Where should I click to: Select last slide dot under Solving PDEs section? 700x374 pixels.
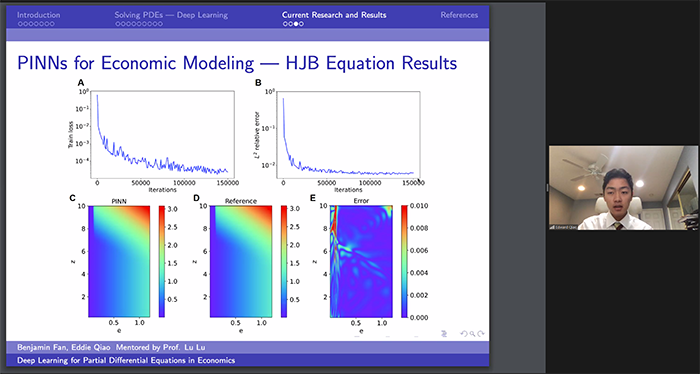tap(160, 24)
